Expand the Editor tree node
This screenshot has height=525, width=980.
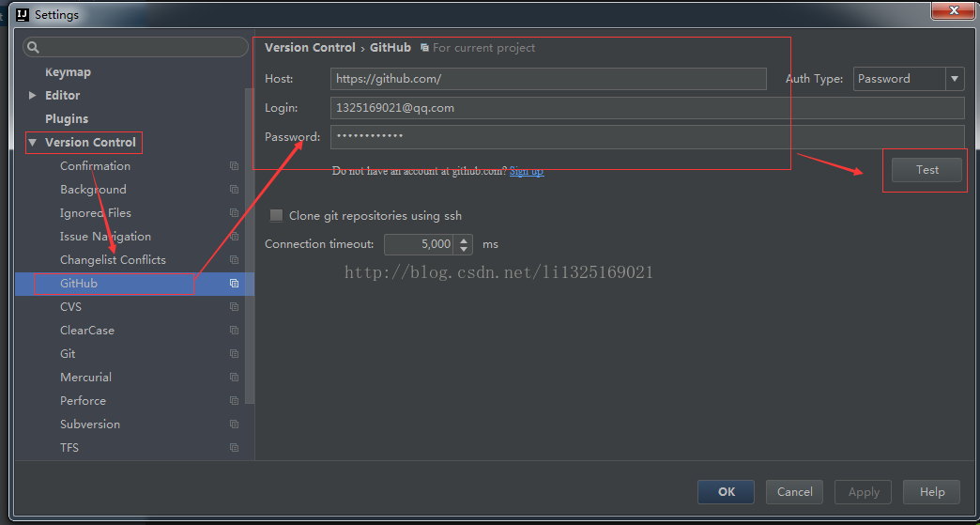[x=33, y=96]
